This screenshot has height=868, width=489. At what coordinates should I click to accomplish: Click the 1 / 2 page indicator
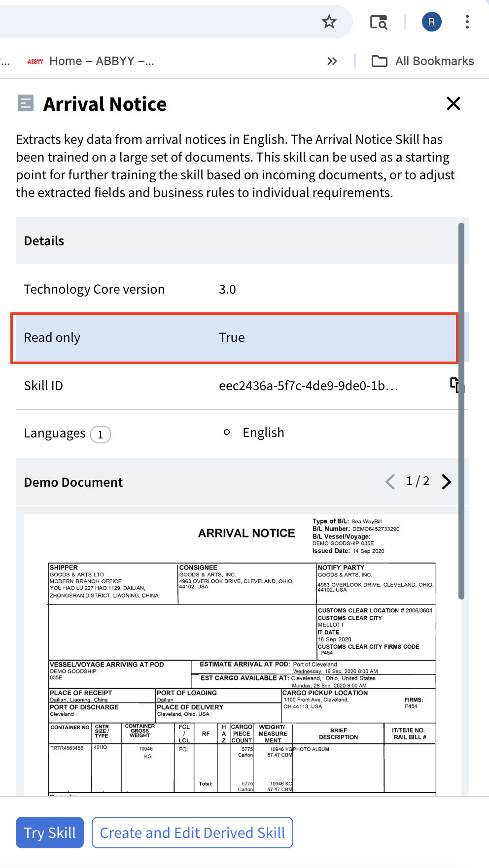(418, 481)
